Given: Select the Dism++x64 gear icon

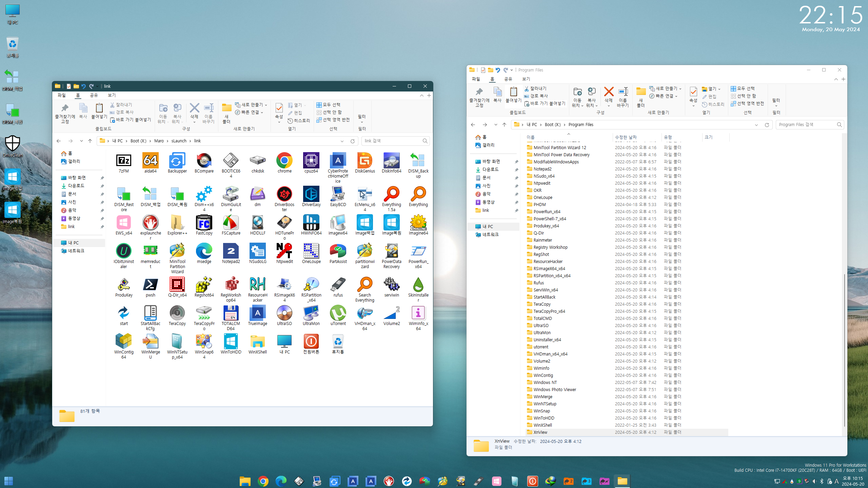Looking at the screenshot, I should pos(204,194).
